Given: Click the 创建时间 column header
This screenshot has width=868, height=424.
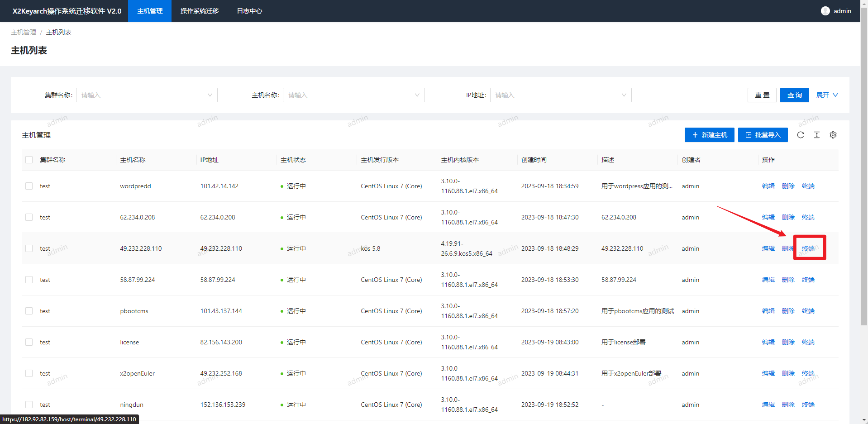Looking at the screenshot, I should (x=534, y=160).
